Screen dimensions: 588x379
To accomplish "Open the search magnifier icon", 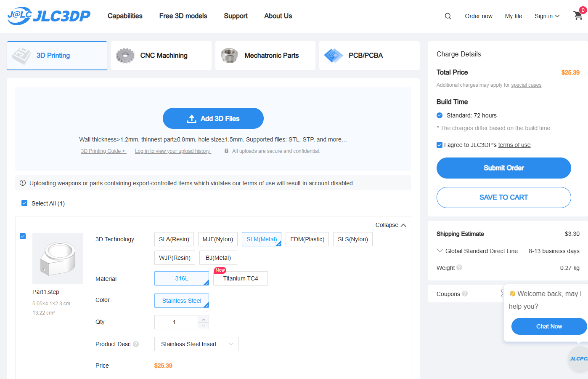I will click(448, 16).
